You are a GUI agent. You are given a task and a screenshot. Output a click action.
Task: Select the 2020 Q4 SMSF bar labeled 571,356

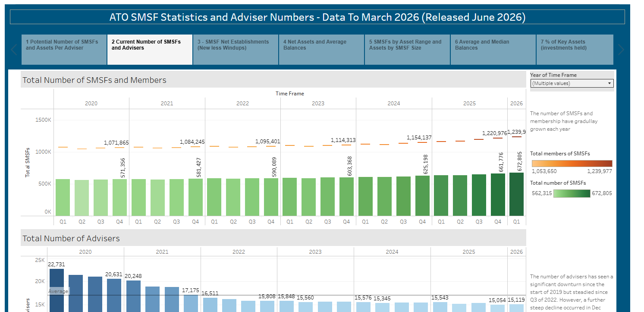pos(119,198)
